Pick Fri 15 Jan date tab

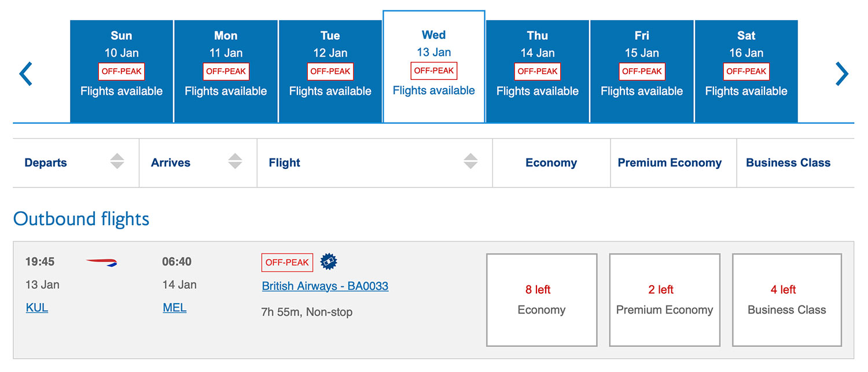tap(642, 72)
